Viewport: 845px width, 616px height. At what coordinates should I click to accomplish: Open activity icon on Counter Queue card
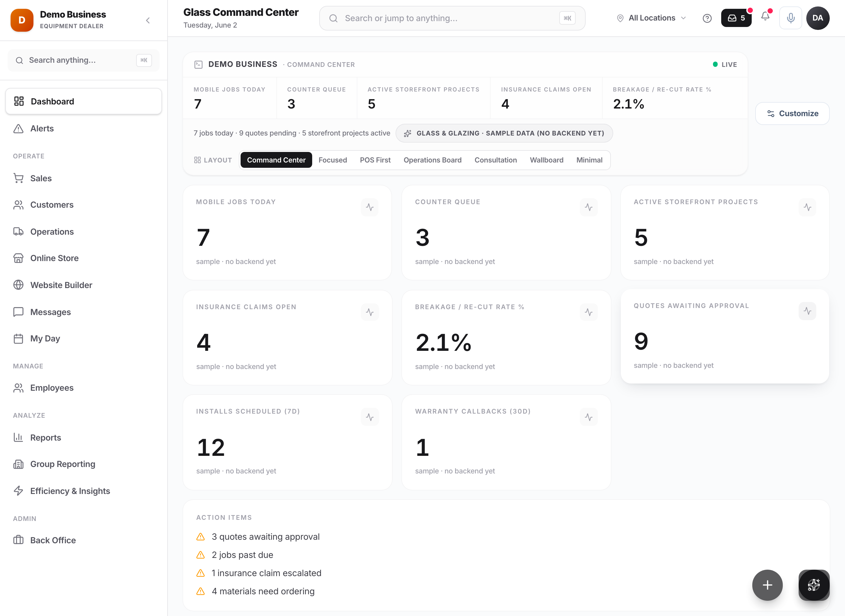tap(589, 207)
